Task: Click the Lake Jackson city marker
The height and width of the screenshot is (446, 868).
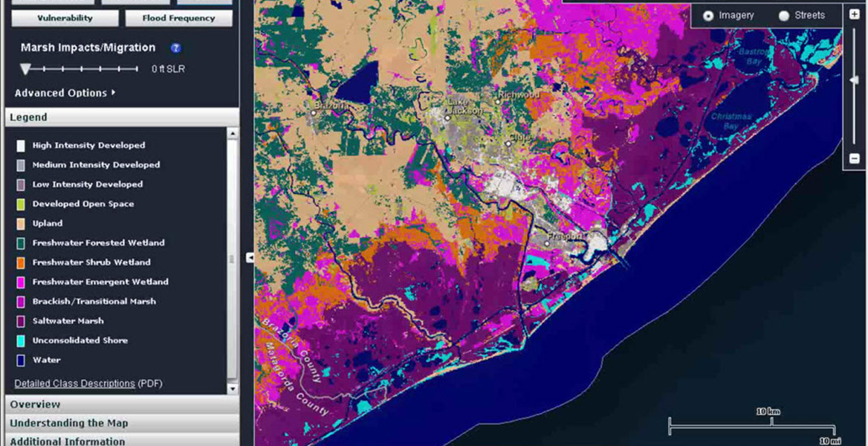Action: pos(447,117)
